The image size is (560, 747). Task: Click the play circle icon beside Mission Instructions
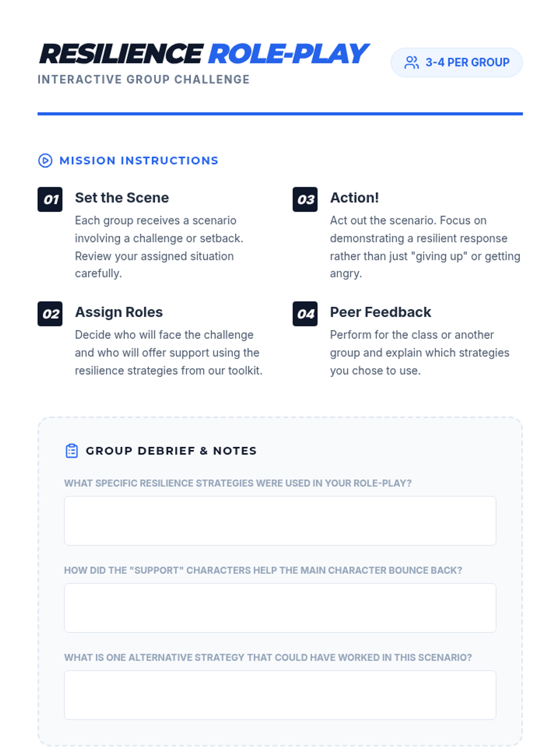click(x=45, y=161)
